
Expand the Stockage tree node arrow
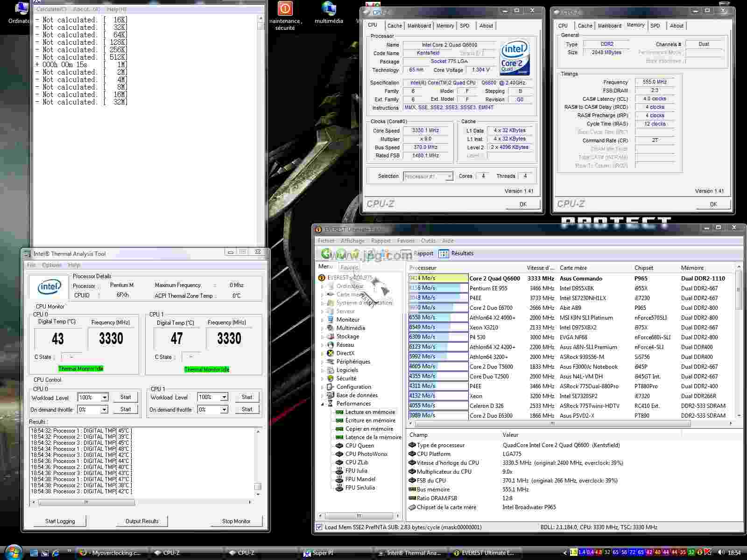coord(322,336)
